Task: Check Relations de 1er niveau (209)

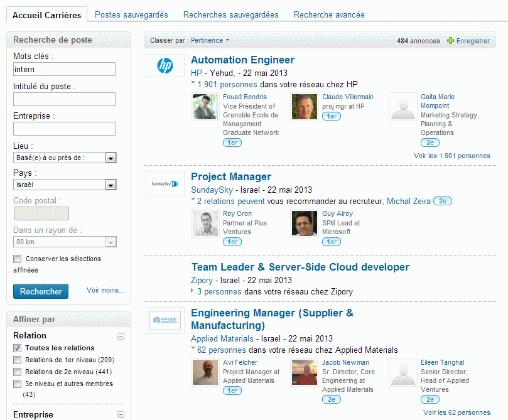Action: tap(17, 360)
